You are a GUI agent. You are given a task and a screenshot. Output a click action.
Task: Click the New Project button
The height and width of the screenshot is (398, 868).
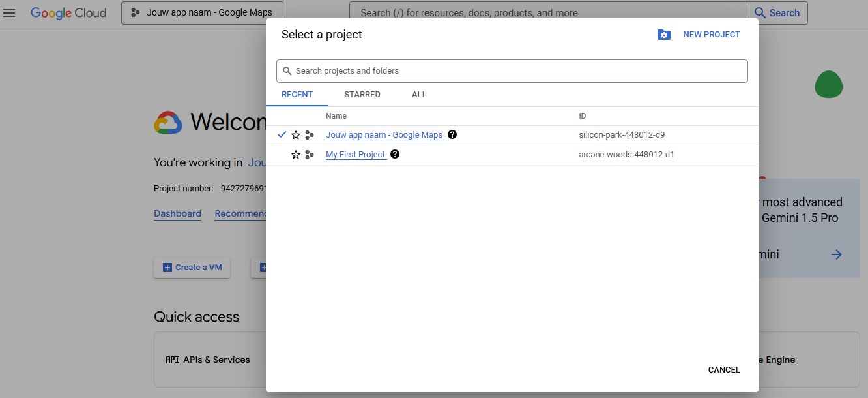[711, 35]
